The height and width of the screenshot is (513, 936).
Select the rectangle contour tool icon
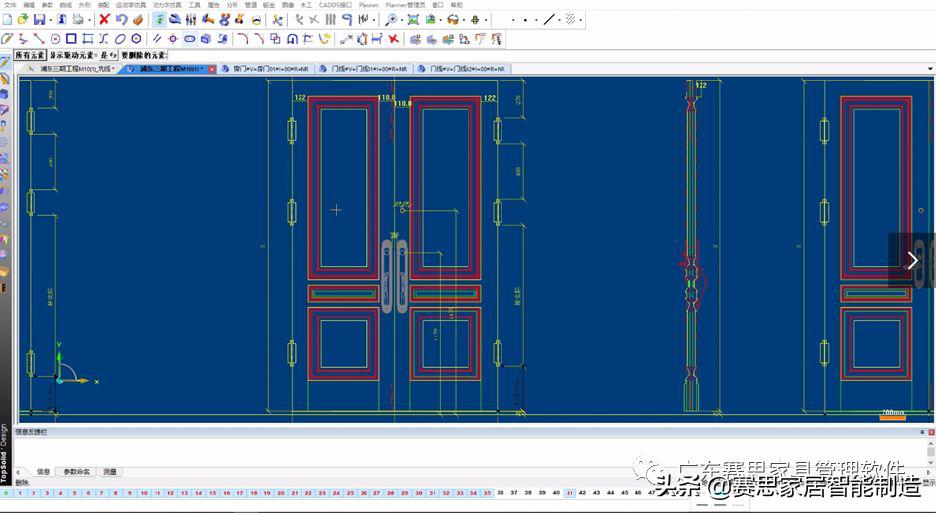[72, 39]
